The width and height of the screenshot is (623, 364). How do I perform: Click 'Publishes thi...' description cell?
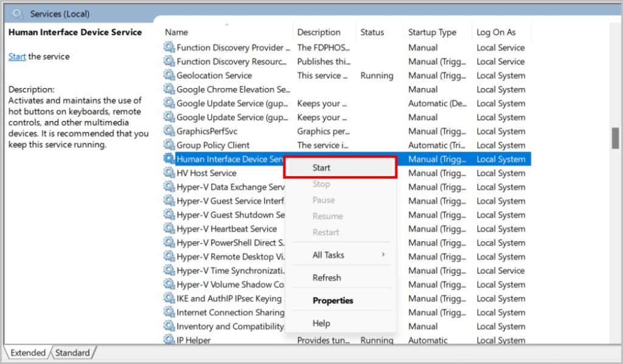coord(324,61)
